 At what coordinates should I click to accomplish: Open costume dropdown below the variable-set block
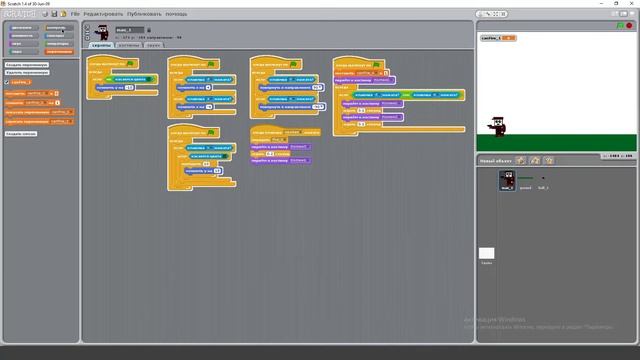point(383,80)
